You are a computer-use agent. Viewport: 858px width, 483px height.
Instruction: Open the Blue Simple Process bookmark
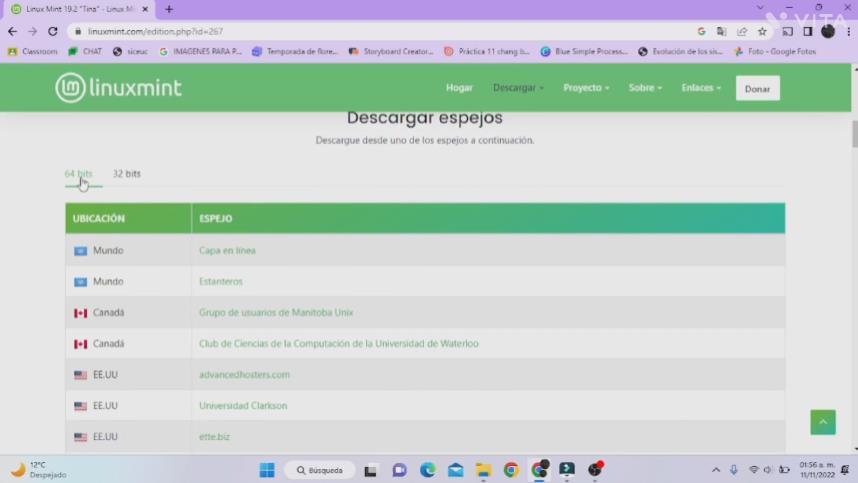(x=584, y=51)
